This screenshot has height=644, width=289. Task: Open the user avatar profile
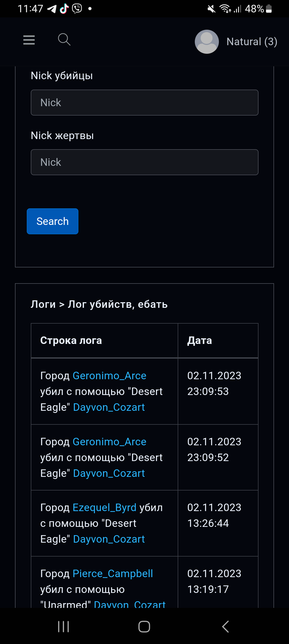coord(207,42)
